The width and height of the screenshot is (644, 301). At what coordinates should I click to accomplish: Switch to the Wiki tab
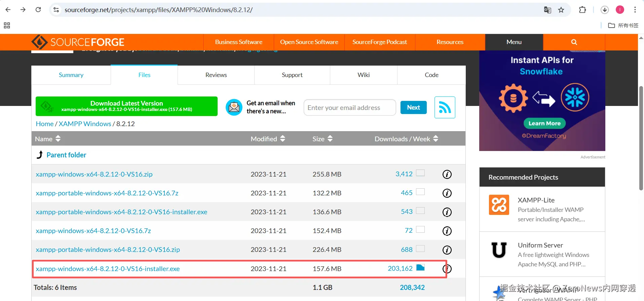coord(364,75)
